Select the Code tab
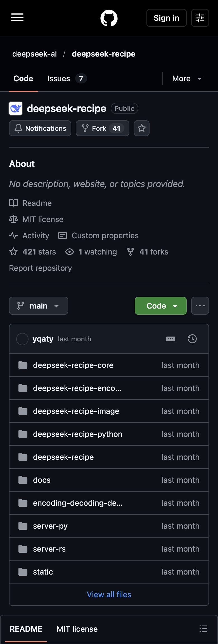Image resolution: width=218 pixels, height=644 pixels. (x=23, y=78)
